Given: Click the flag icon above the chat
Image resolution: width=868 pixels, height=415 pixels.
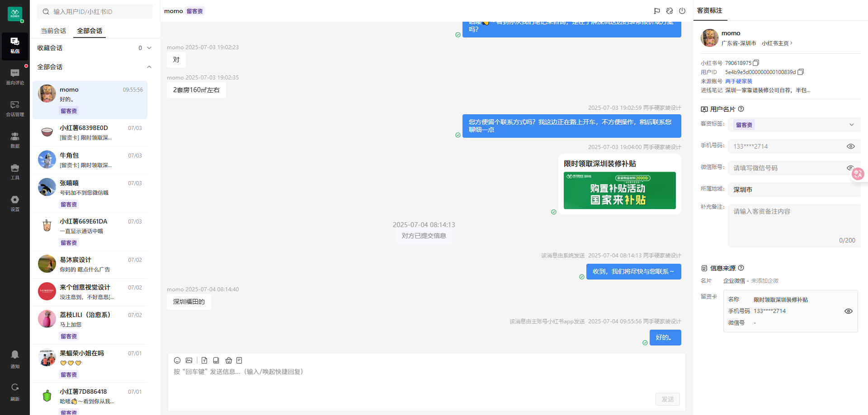Looking at the screenshot, I should click(x=657, y=11).
